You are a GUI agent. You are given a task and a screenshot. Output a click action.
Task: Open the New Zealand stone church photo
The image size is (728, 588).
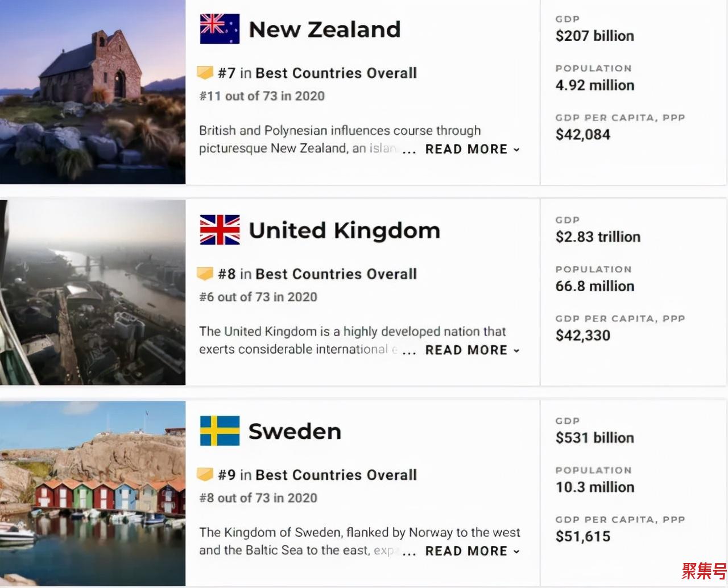[x=93, y=92]
